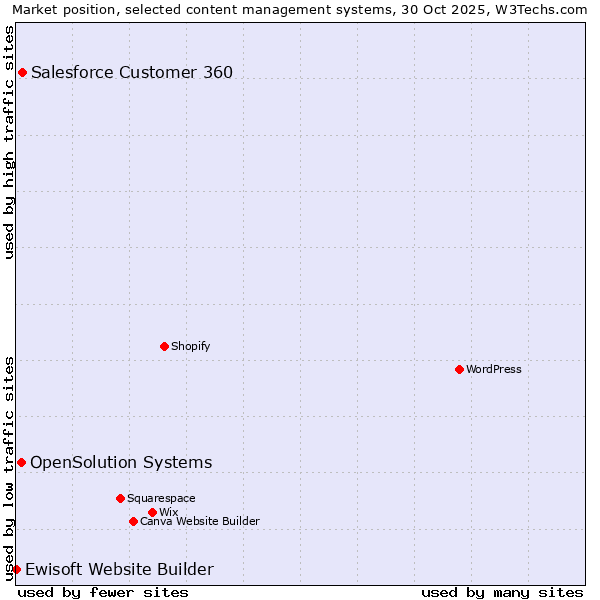
Task: Click the red diamond marker for WordPress
Action: tap(459, 369)
